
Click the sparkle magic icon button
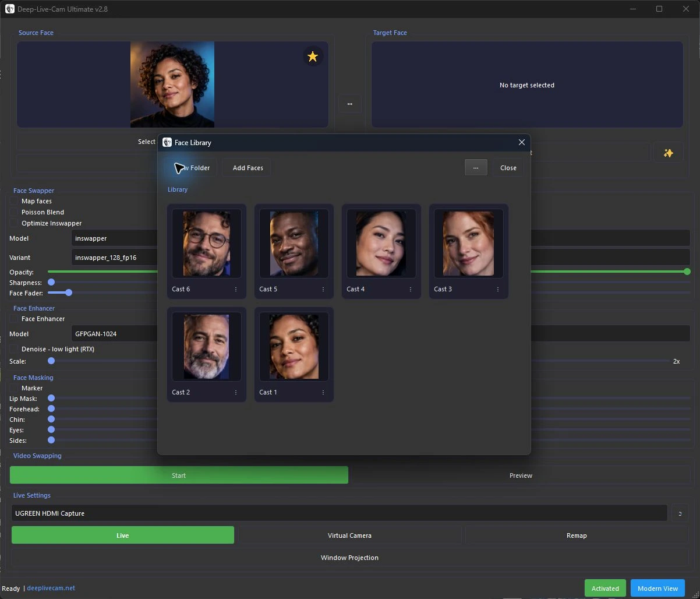(668, 153)
